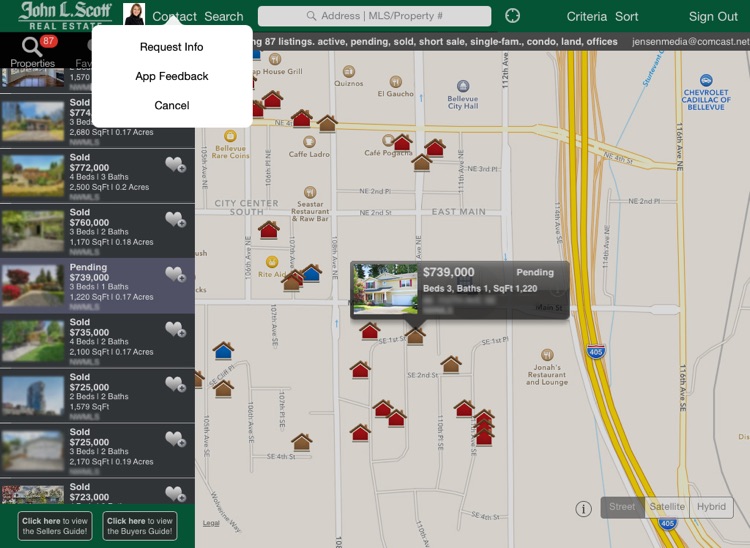Image resolution: width=750 pixels, height=548 pixels.
Task: Switch map to Street view
Action: tap(622, 507)
